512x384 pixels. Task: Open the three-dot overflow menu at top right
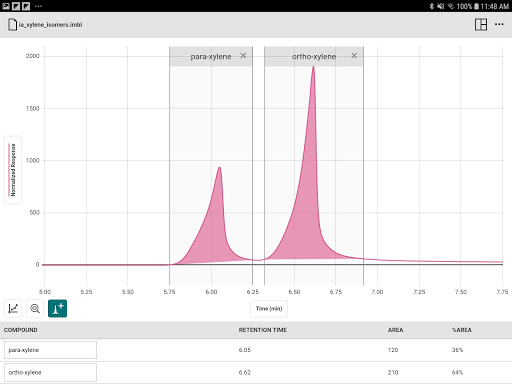pyautogui.click(x=499, y=24)
